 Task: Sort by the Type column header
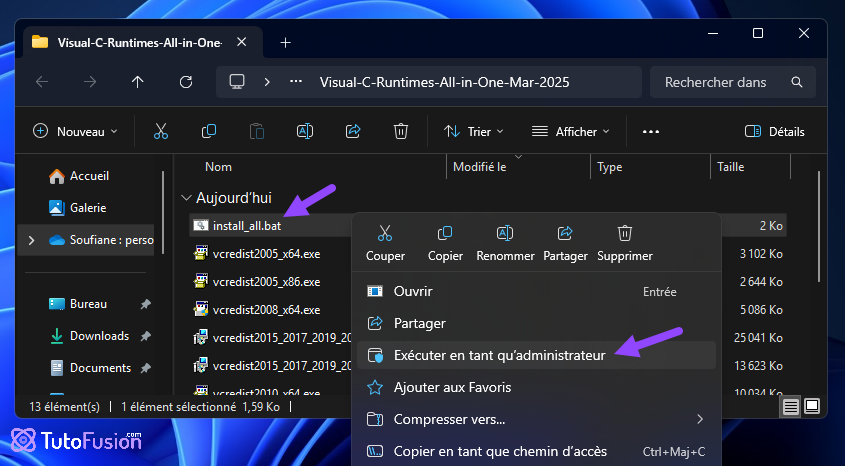click(x=609, y=167)
